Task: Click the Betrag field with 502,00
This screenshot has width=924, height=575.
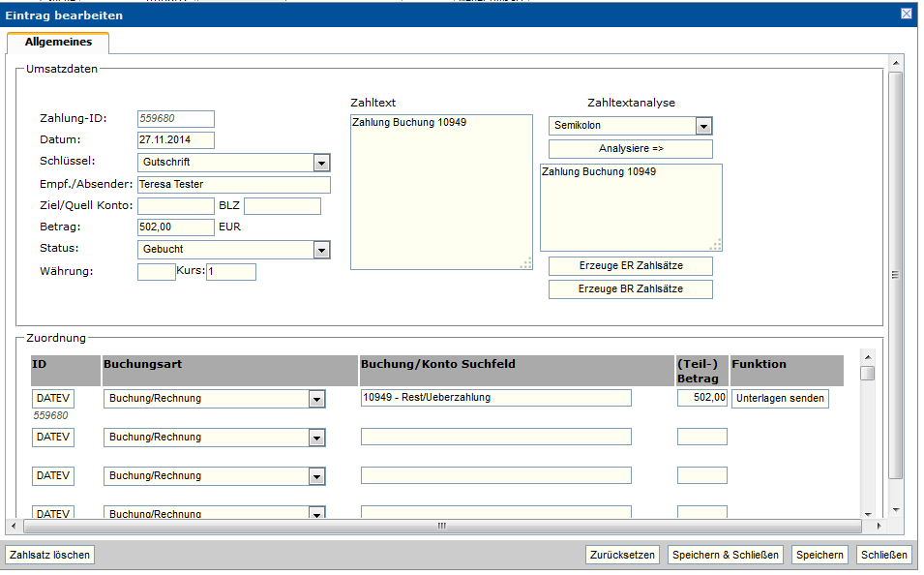Action: 175,227
